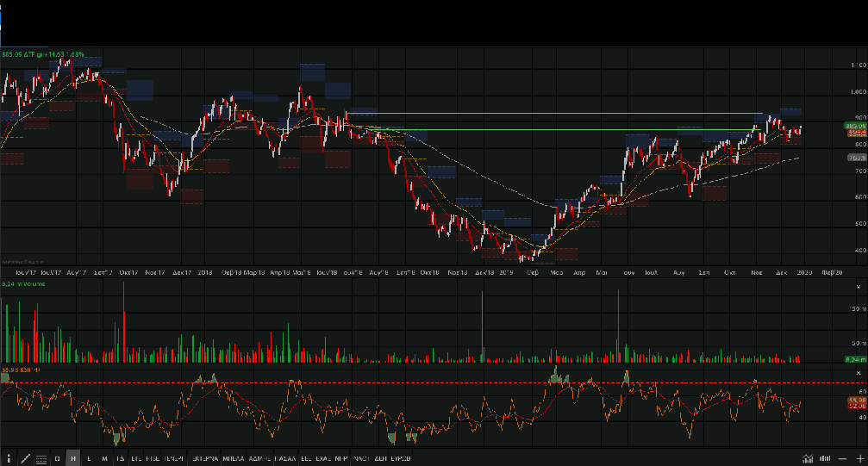868x466 pixels.
Task: Load the ΜΠΕΛΑ symbol chart
Action: pyautogui.click(x=232, y=458)
